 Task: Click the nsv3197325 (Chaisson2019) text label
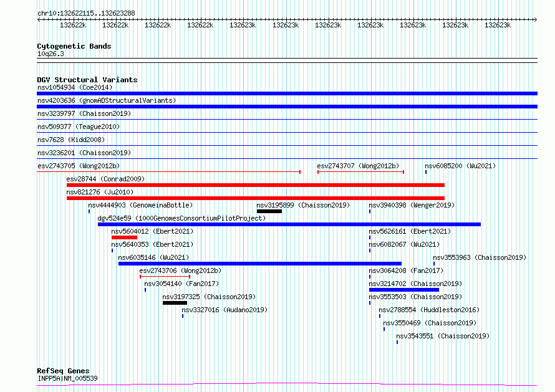click(209, 297)
